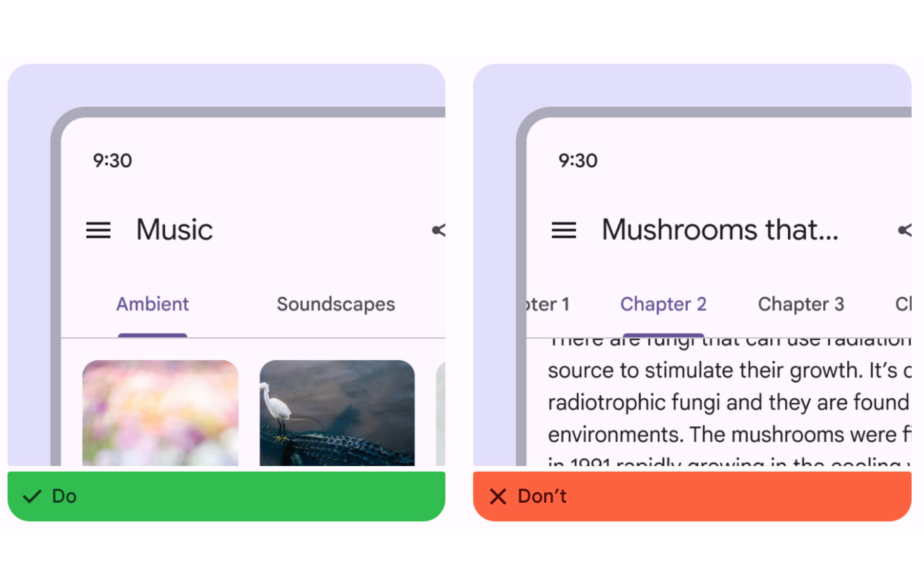
Task: Open hamburger menu beside Music title
Action: 98,230
